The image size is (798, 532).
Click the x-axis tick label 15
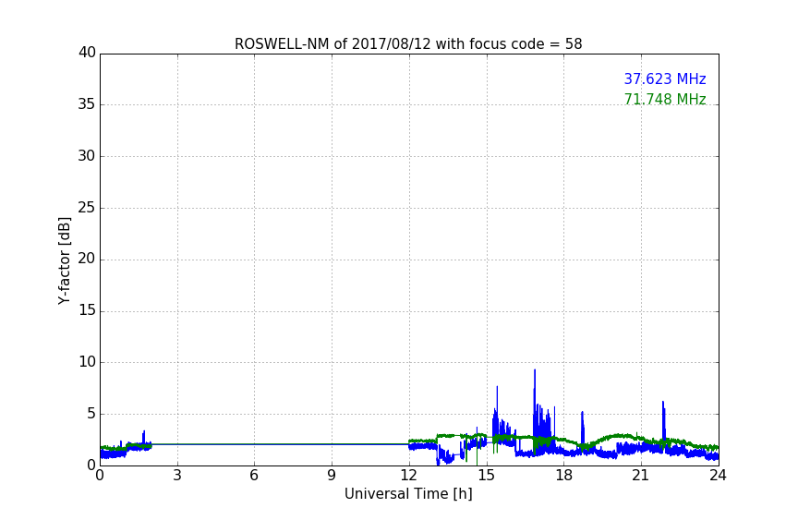[x=486, y=476]
